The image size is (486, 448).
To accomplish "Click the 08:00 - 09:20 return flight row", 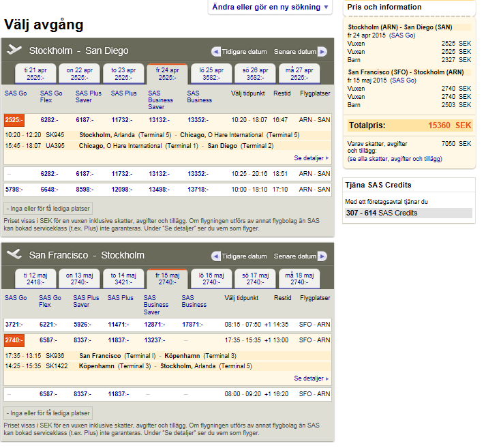I will click(168, 394).
